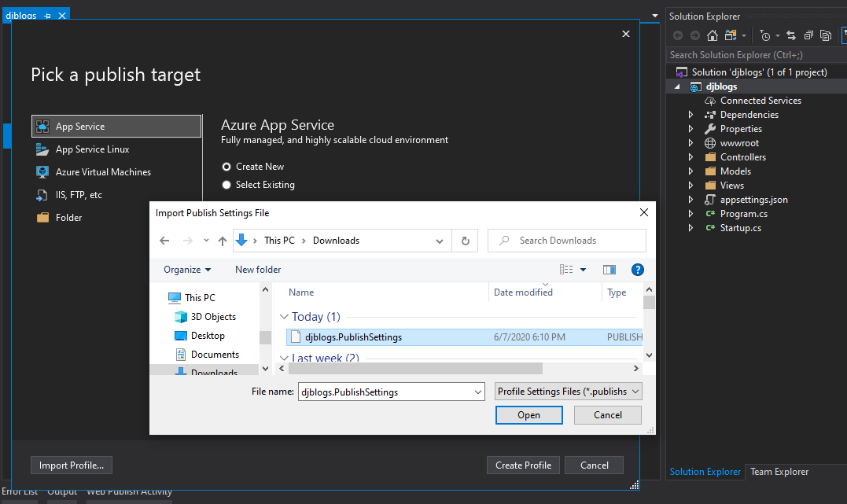The image size is (847, 504).
Task: Click the Create Profile button
Action: click(x=523, y=465)
